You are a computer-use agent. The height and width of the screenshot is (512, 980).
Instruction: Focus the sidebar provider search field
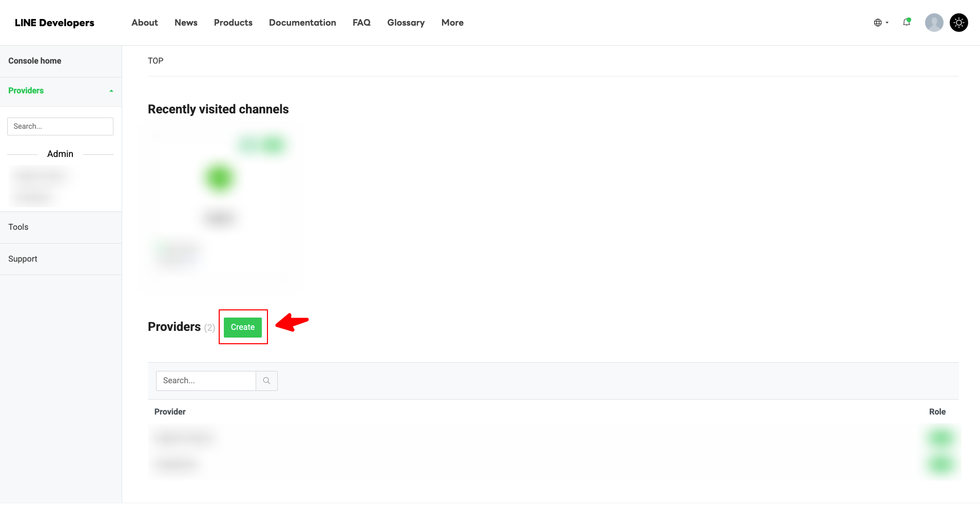(x=60, y=126)
